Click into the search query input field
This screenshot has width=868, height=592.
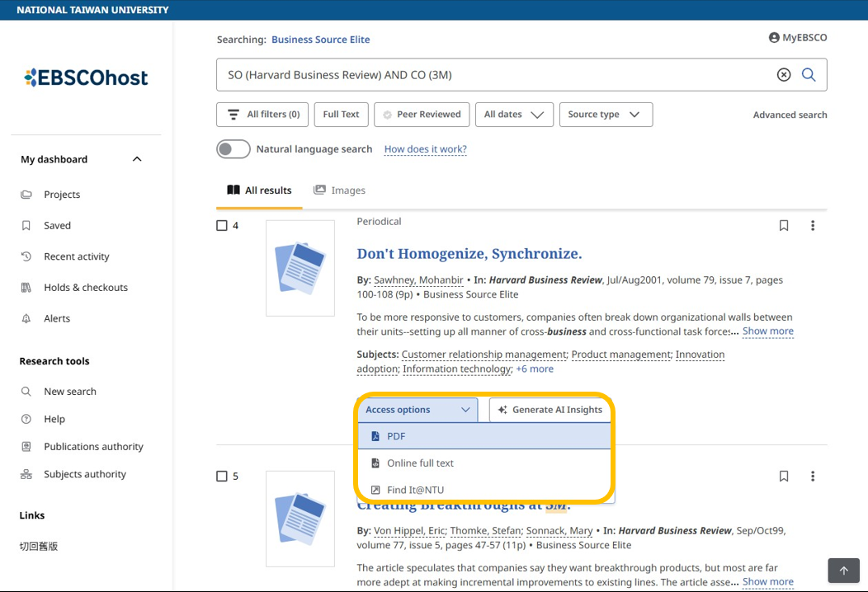click(x=495, y=75)
